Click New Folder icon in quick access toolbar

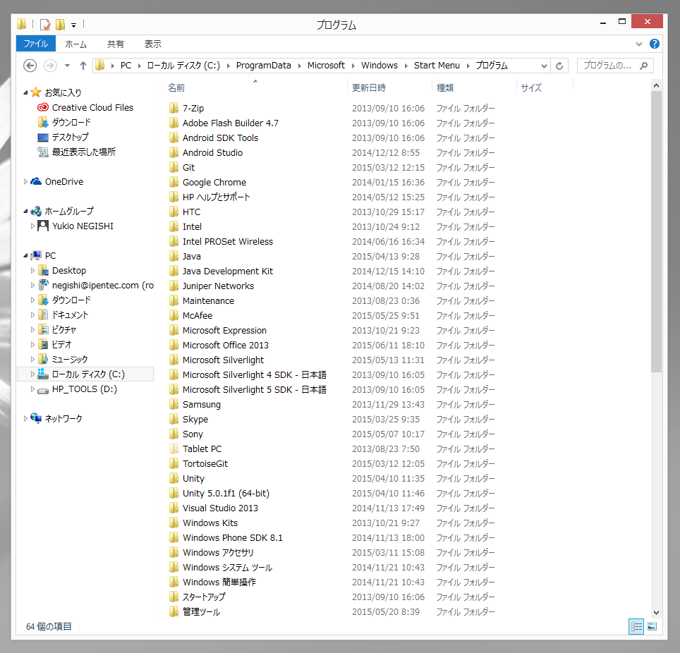click(x=60, y=25)
